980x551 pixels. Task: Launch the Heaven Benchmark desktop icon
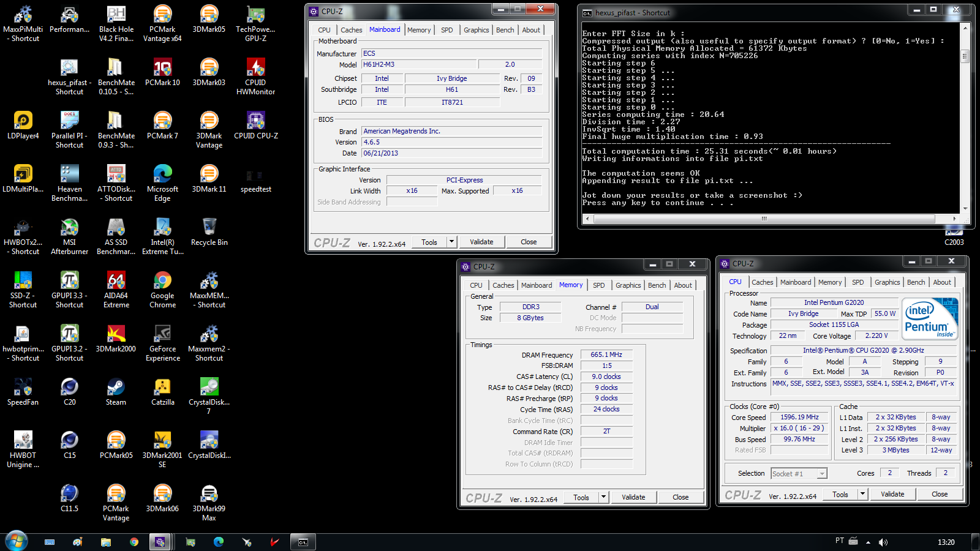[69, 184]
